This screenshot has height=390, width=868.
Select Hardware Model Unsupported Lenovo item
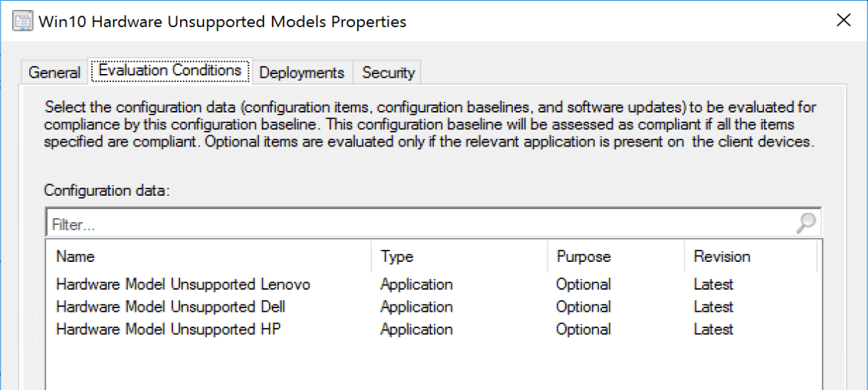(x=183, y=285)
